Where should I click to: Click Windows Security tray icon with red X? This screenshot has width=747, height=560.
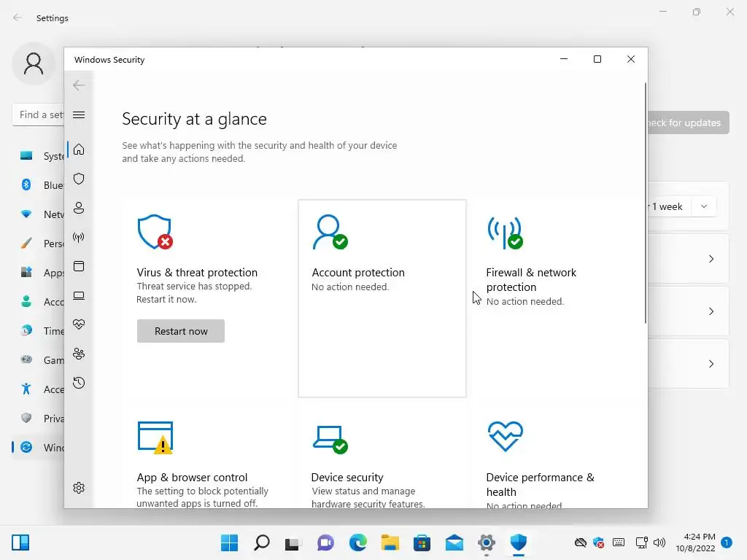tap(599, 542)
